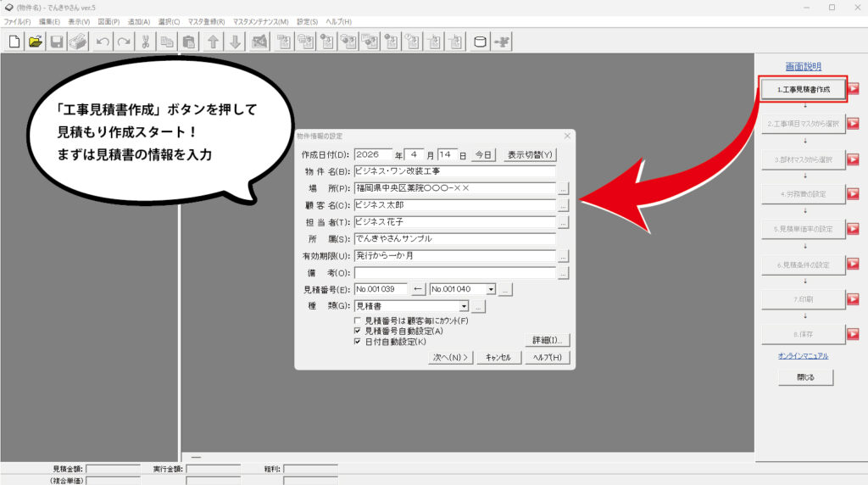Viewport: 868px width, 485px height.
Task: Click the browse ... button for 場所
Action: tap(563, 189)
